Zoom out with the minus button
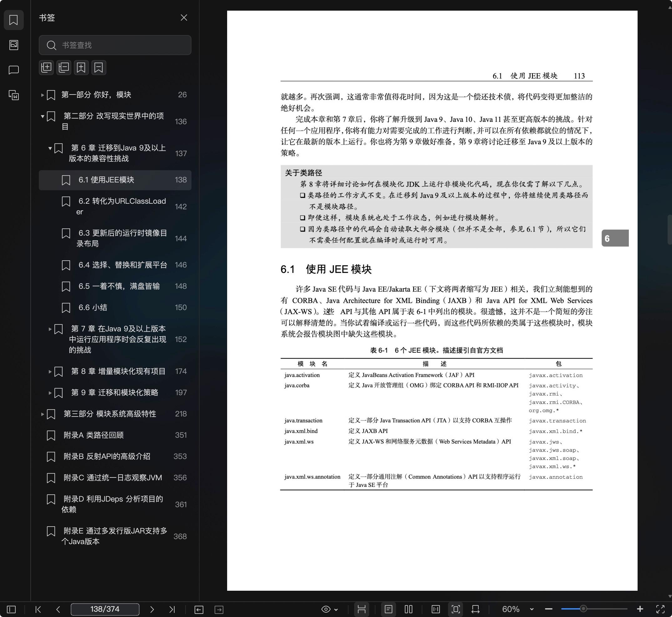Screen dimensions: 672x617 [549, 609]
